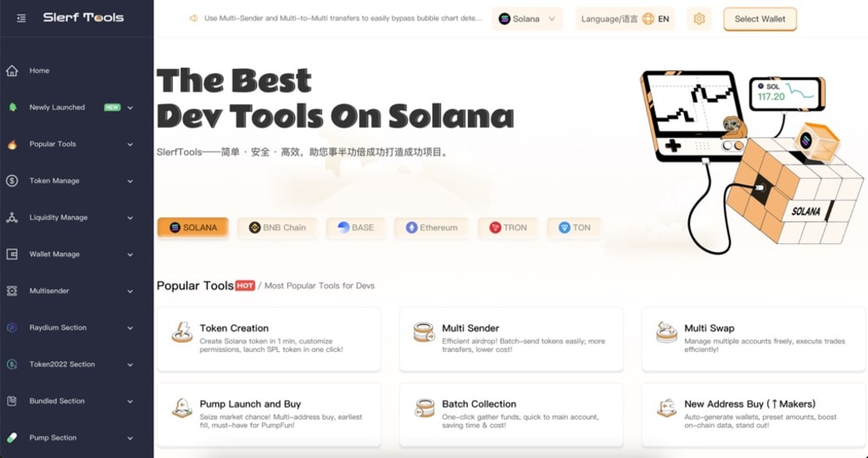Switch to the Ethereum chain tab
868x458 pixels.
pos(431,227)
